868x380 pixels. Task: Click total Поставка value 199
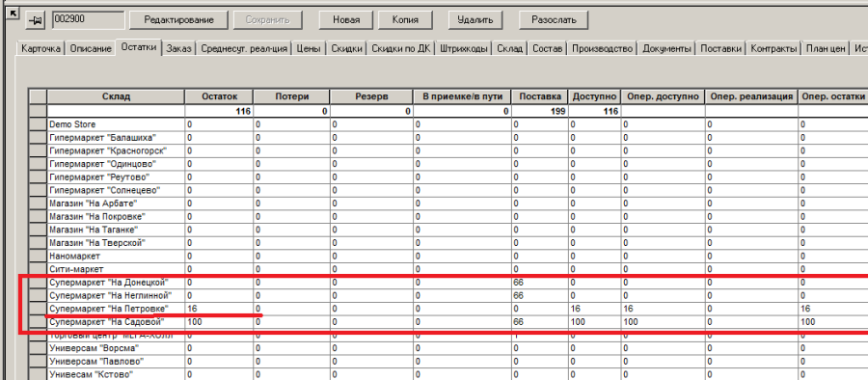[540, 111]
